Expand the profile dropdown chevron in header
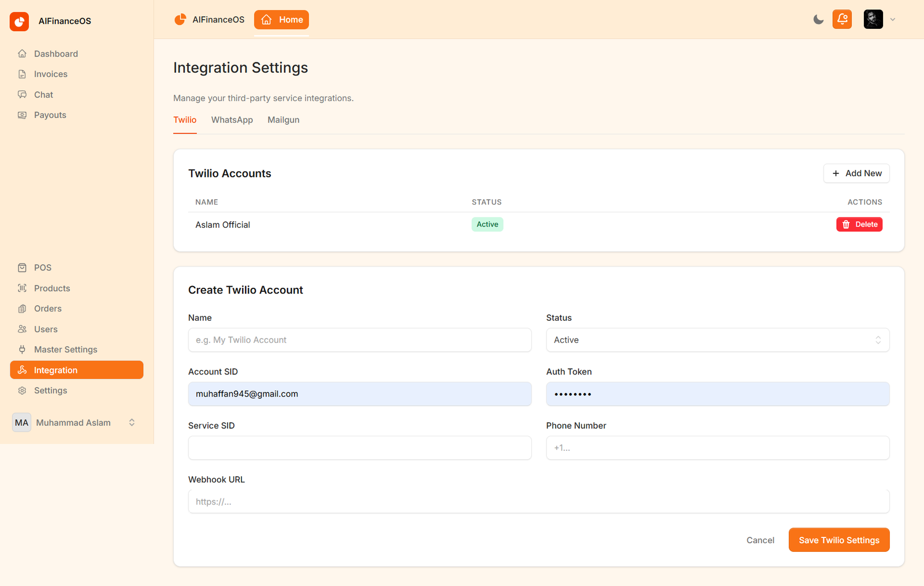924x586 pixels. (x=893, y=20)
